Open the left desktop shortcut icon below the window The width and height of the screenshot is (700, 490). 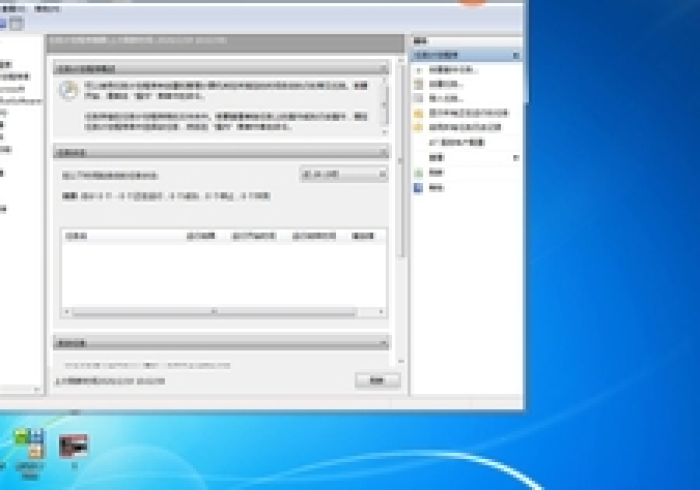28,445
